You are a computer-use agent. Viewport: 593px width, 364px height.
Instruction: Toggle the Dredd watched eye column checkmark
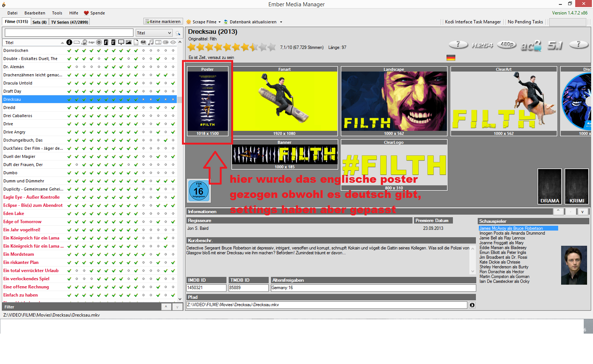tap(173, 107)
